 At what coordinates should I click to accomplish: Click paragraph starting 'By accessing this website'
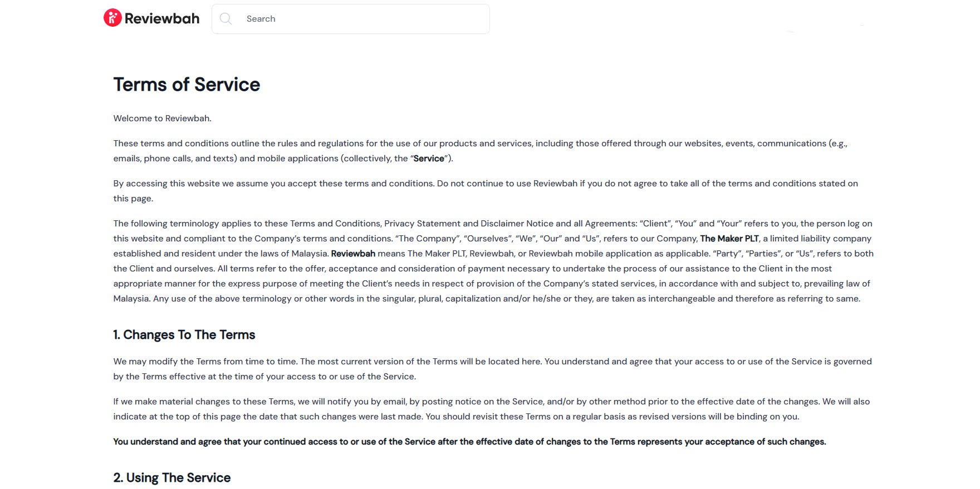tap(485, 184)
